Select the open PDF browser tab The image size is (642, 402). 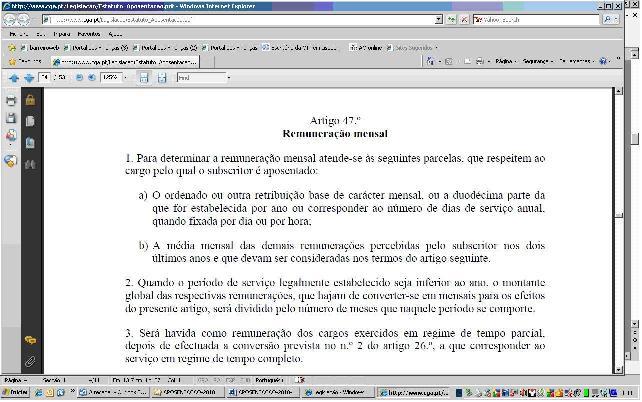[x=125, y=62]
